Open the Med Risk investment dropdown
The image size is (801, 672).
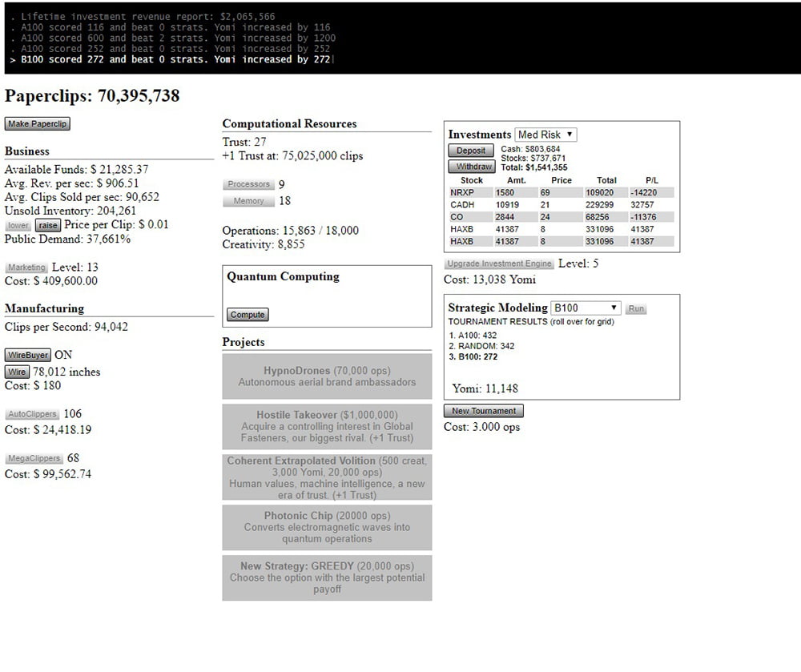point(546,135)
